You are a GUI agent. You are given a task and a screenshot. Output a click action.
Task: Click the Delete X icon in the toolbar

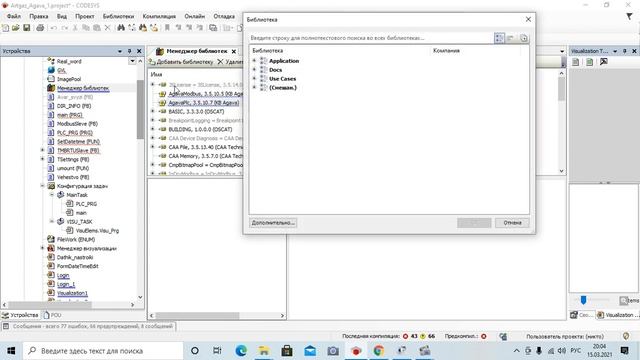point(107,28)
